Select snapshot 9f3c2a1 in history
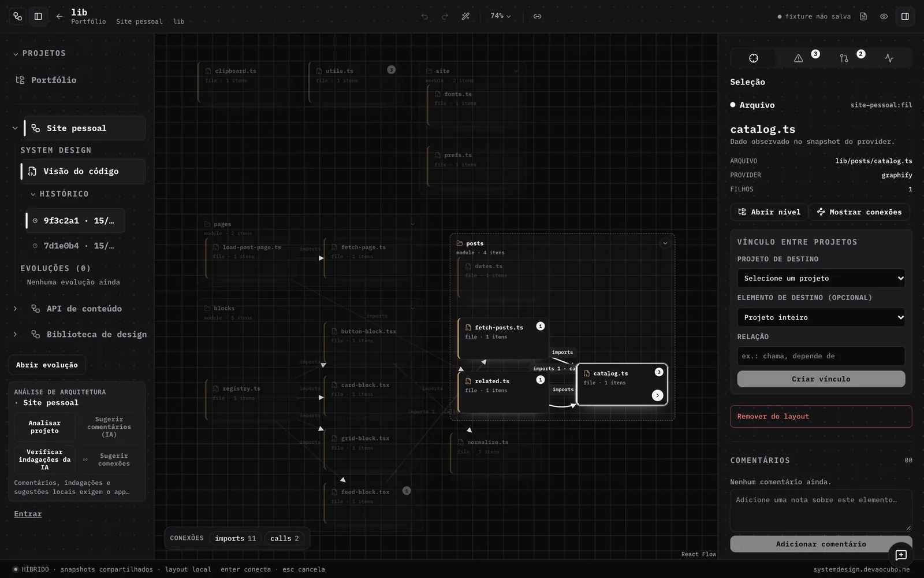Screen dimensions: 924x578 coord(75,221)
